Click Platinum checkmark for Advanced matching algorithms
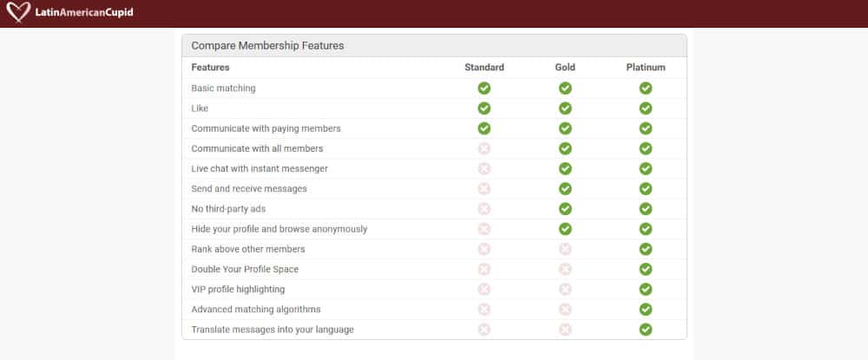Viewport: 868px width, 360px height. [x=646, y=310]
